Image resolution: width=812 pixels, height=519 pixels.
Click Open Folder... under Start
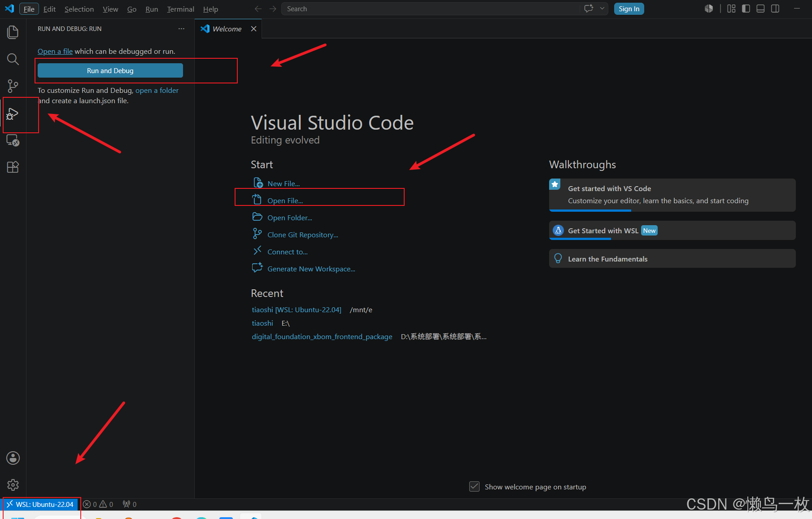point(290,218)
